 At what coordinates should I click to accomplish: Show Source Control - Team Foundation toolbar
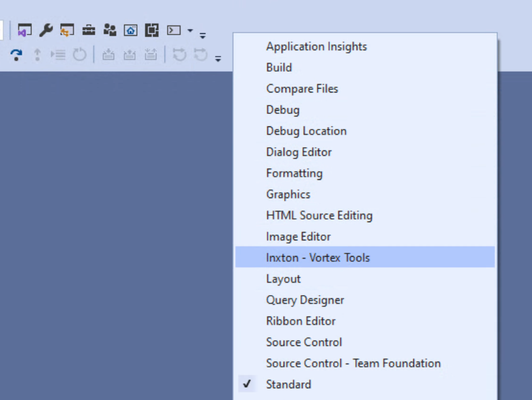[365, 364]
